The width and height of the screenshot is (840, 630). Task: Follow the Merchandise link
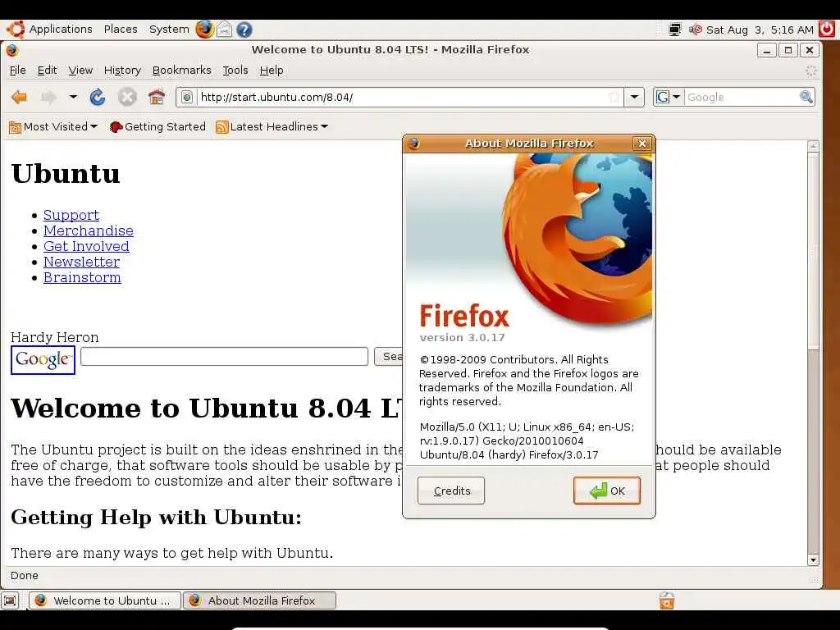click(x=89, y=231)
